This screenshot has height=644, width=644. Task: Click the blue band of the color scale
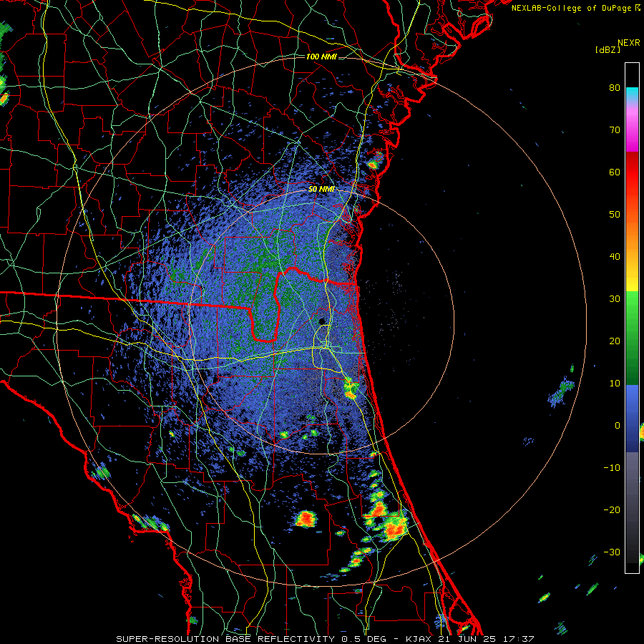(x=632, y=418)
